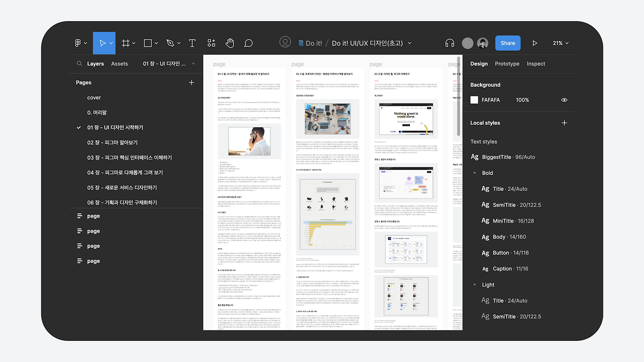Select the Hand tool
This screenshot has height=362, width=644.
click(x=230, y=43)
